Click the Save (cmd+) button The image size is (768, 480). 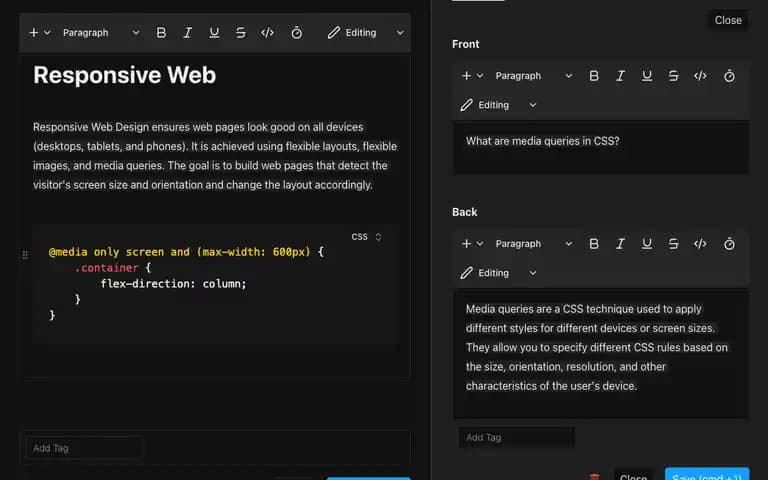(707, 476)
